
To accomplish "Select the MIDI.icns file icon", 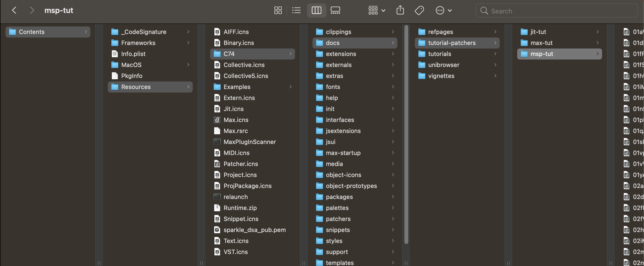I will click(x=217, y=153).
